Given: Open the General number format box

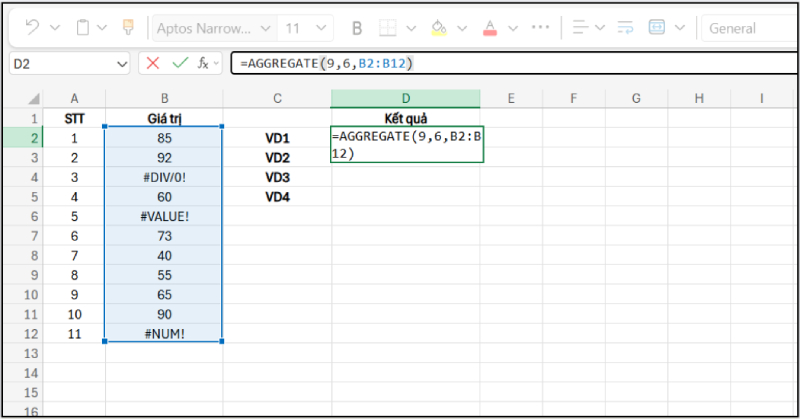Looking at the screenshot, I should [750, 28].
